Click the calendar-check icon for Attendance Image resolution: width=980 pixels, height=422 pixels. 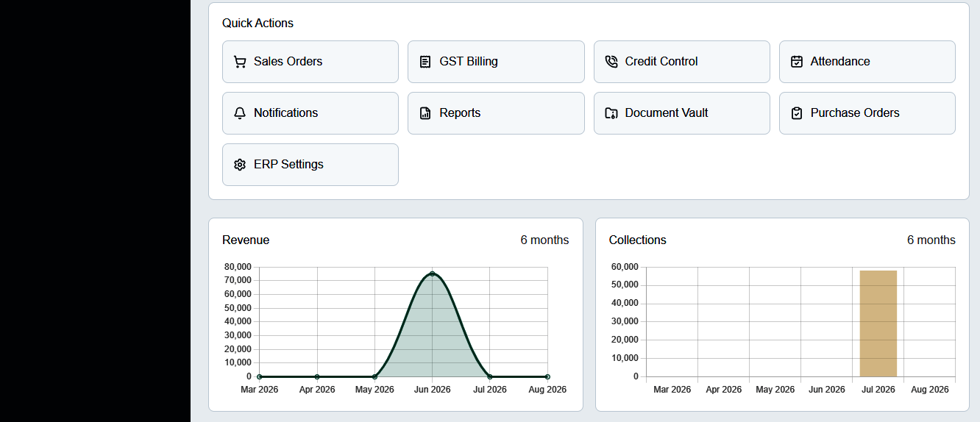(797, 62)
